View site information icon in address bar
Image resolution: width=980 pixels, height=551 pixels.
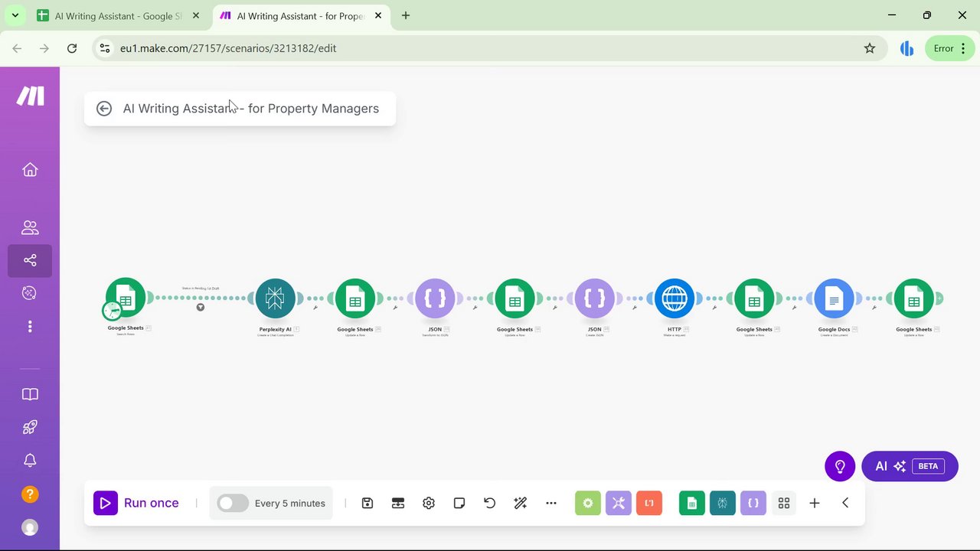click(x=105, y=48)
